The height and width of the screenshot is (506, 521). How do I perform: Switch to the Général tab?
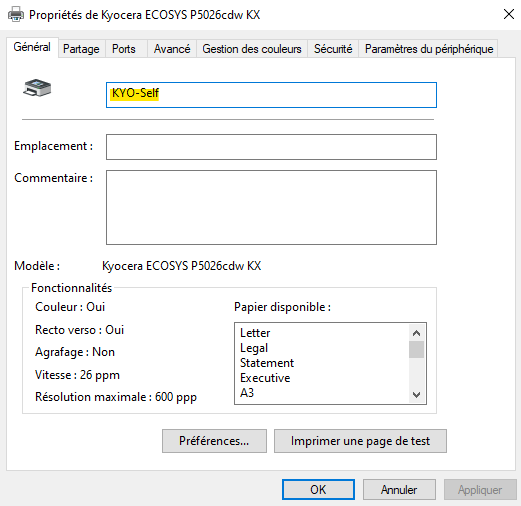click(x=32, y=47)
